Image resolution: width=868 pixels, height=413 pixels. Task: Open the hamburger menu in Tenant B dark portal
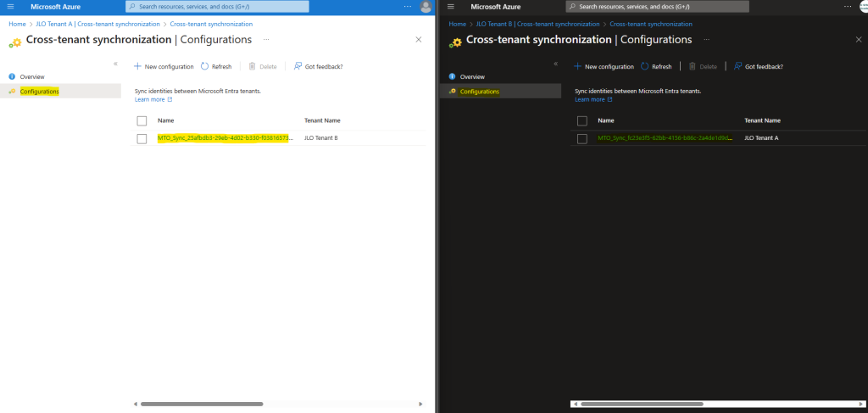click(451, 6)
